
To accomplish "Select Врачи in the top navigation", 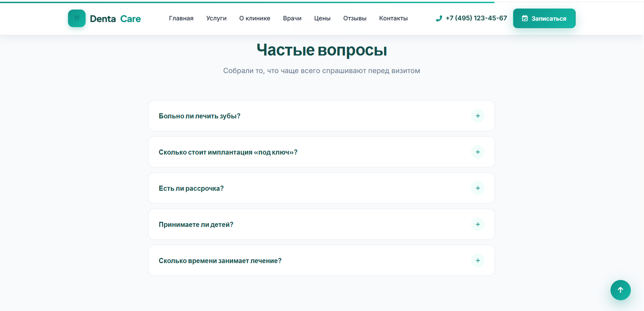I will (292, 18).
